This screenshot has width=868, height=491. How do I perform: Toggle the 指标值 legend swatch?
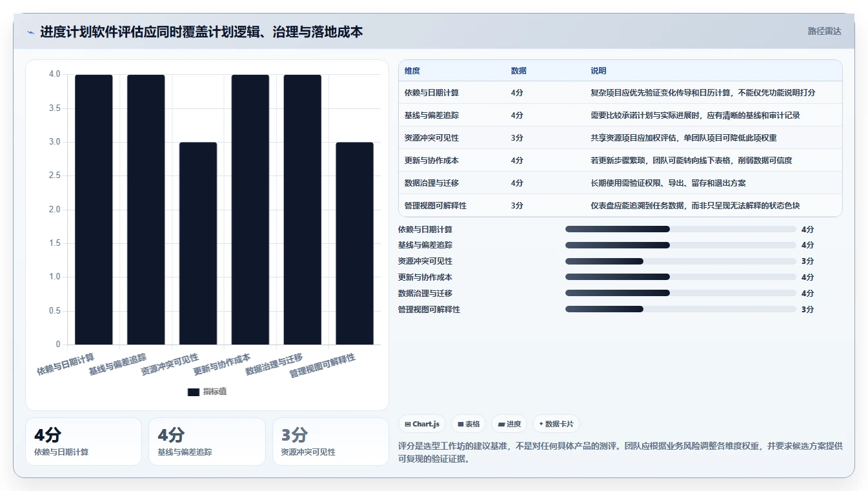click(194, 392)
